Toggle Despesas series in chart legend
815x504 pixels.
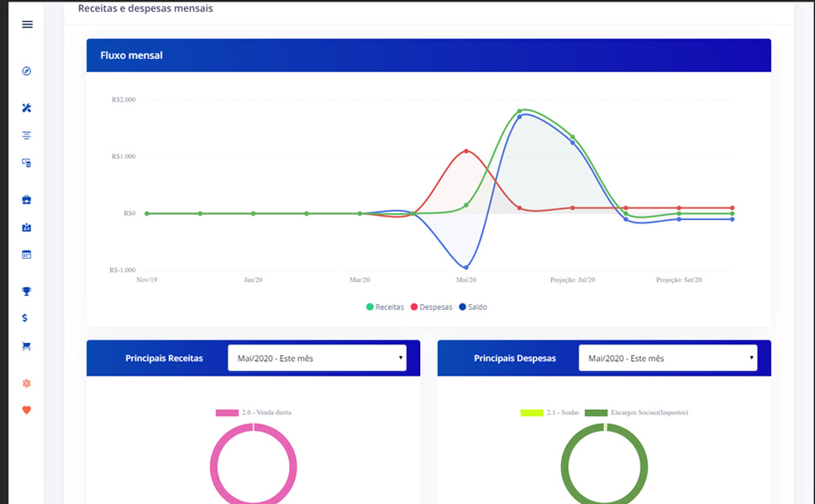pos(430,307)
